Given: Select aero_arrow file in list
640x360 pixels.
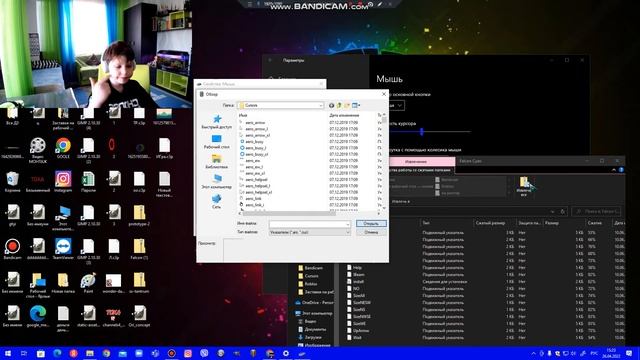Looking at the screenshot, I should [x=255, y=122].
